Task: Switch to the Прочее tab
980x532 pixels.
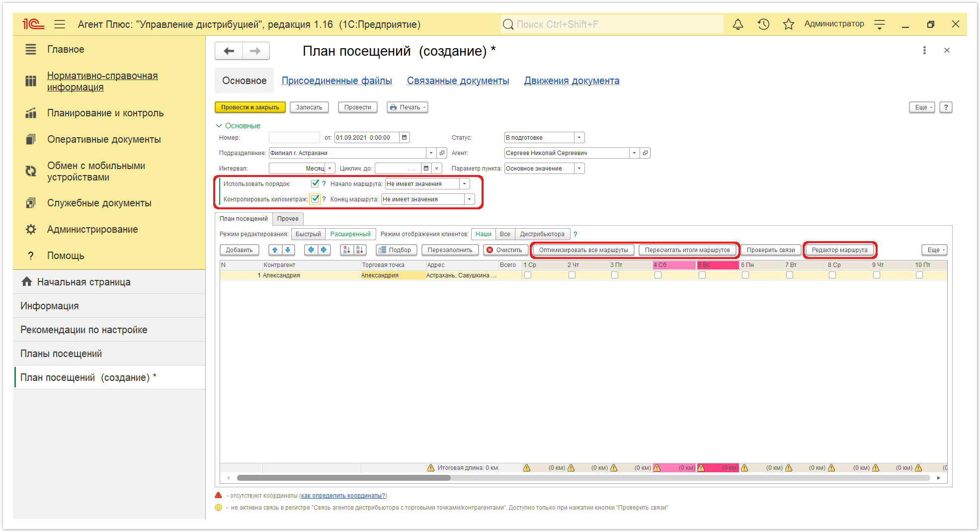Action: pos(288,219)
